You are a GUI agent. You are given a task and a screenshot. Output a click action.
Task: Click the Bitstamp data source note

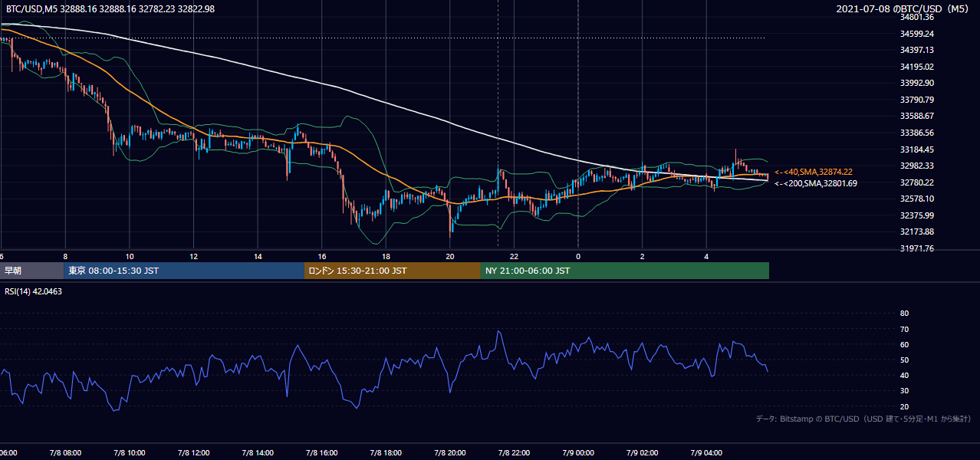coord(863,419)
